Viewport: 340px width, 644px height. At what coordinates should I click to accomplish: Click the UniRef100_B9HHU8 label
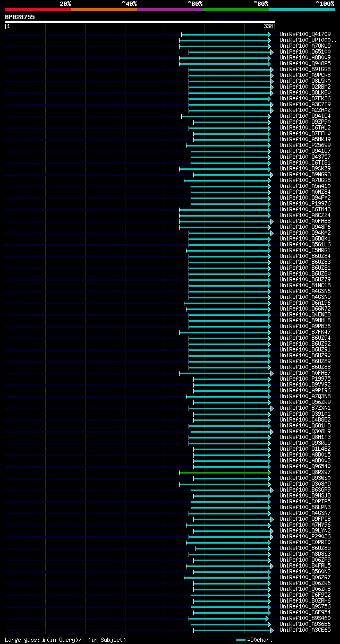(x=305, y=321)
